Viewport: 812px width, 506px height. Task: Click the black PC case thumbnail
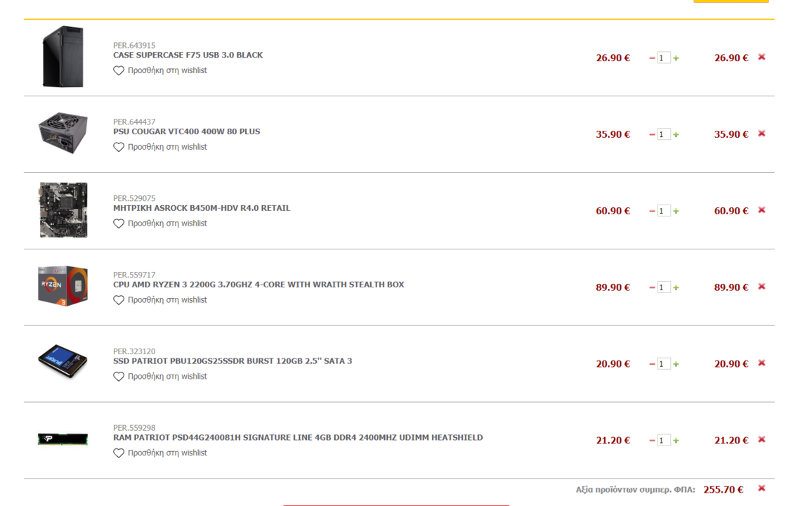point(63,56)
